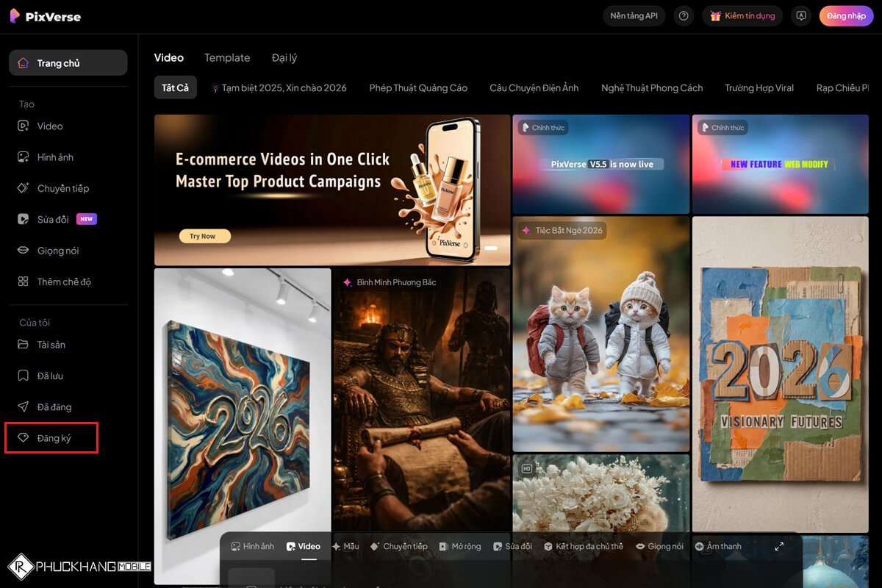Click the language translate icon in header
This screenshot has width=882, height=588.
click(801, 15)
